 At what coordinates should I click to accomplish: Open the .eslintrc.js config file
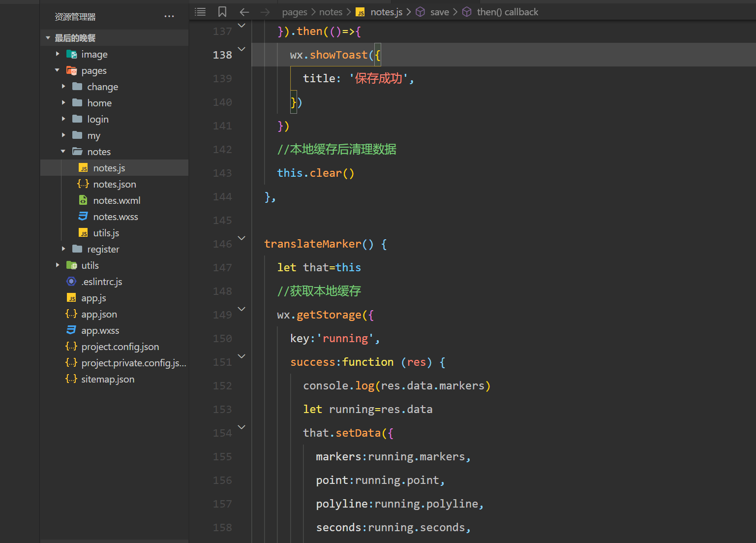coord(101,282)
